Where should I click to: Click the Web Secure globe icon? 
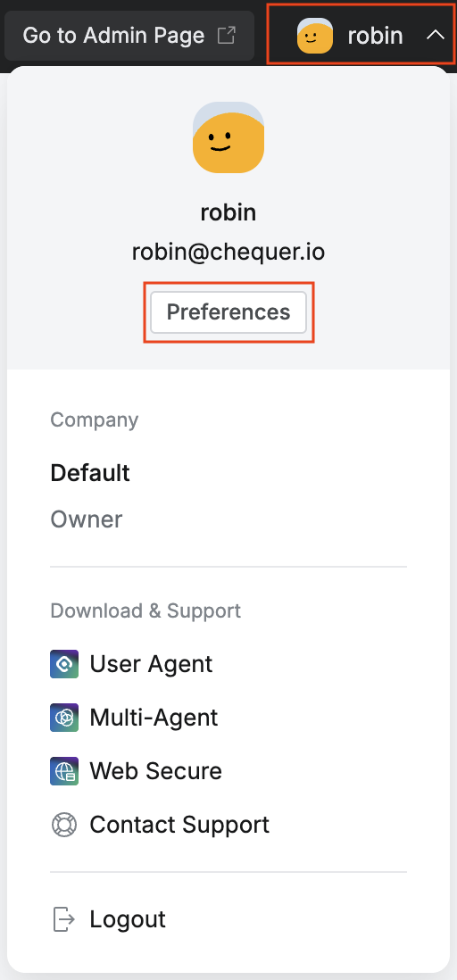[x=64, y=771]
